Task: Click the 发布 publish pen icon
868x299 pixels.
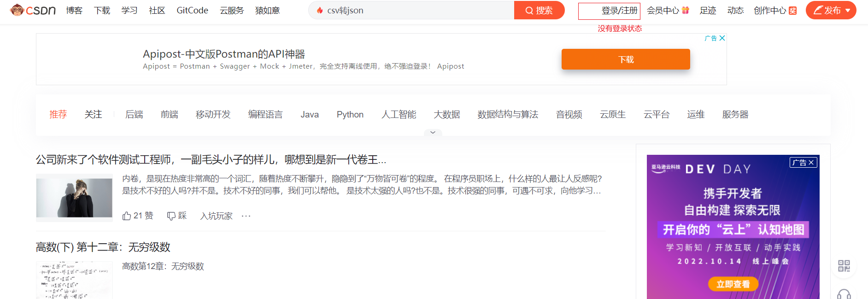Action: pos(818,10)
